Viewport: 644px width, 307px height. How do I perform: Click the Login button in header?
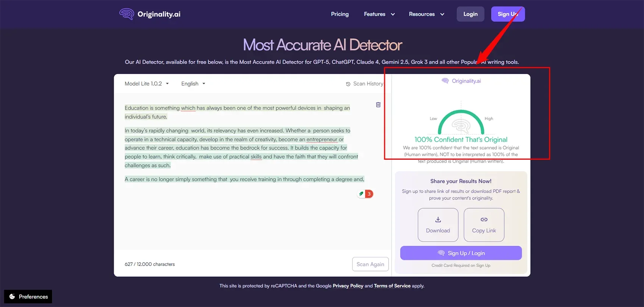point(470,14)
